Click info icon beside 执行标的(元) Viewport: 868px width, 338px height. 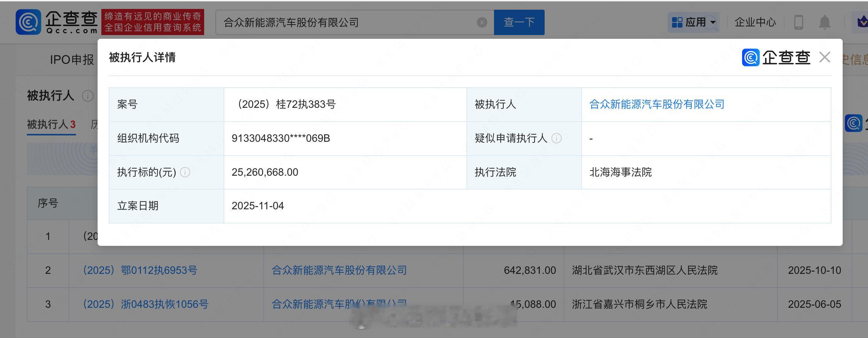[185, 172]
